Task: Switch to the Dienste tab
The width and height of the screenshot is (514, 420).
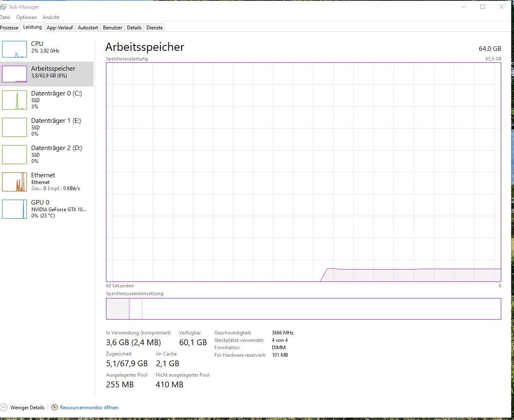Action: click(154, 27)
